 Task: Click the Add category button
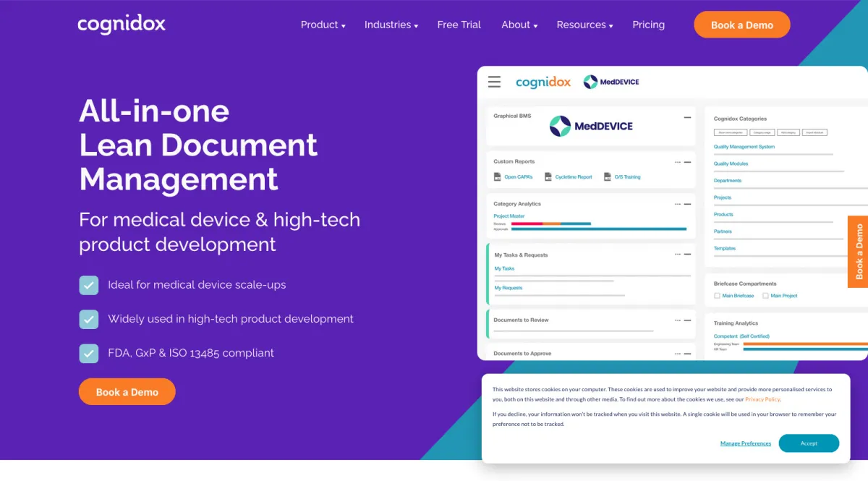tap(788, 132)
